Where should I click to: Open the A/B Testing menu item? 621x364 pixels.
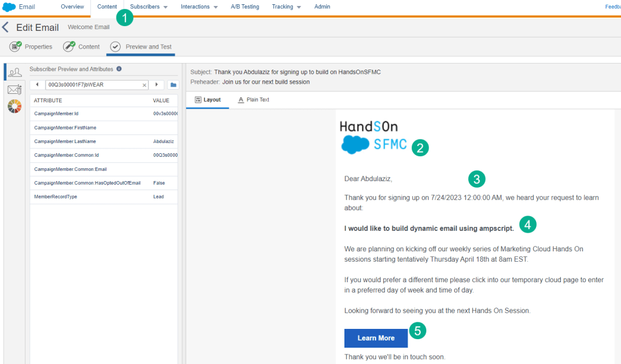tap(244, 7)
